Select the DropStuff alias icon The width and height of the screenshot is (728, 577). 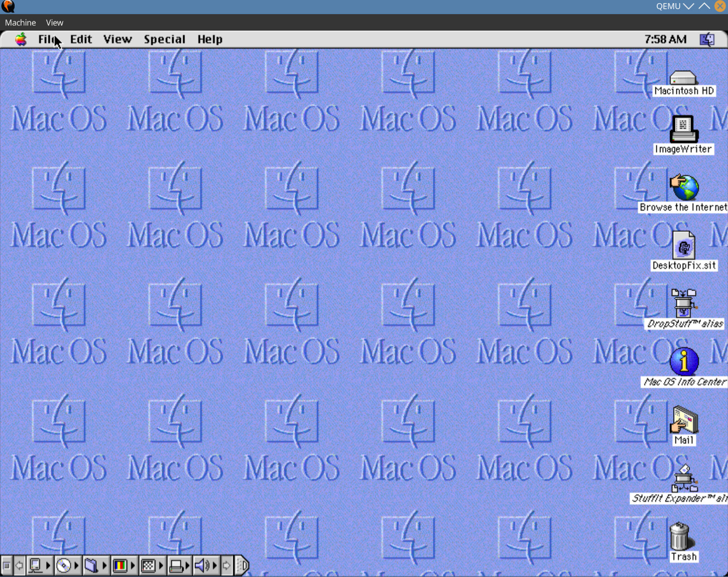click(x=684, y=303)
